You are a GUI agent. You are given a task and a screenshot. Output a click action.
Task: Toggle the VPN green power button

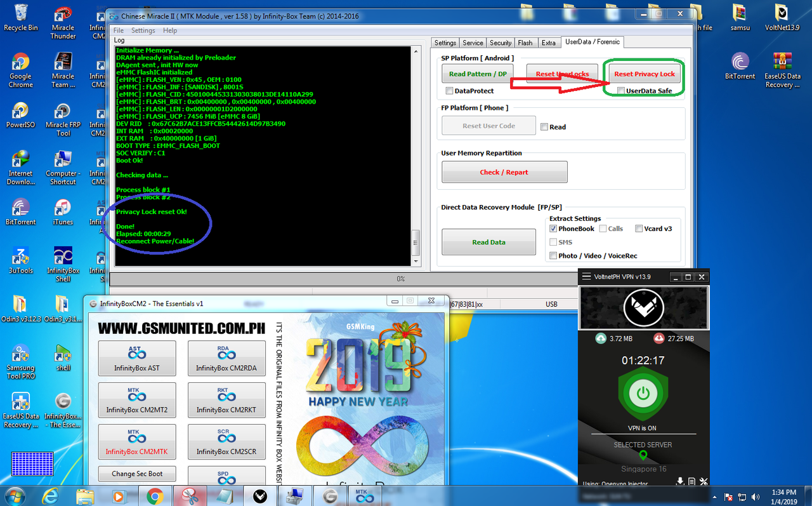(x=643, y=394)
